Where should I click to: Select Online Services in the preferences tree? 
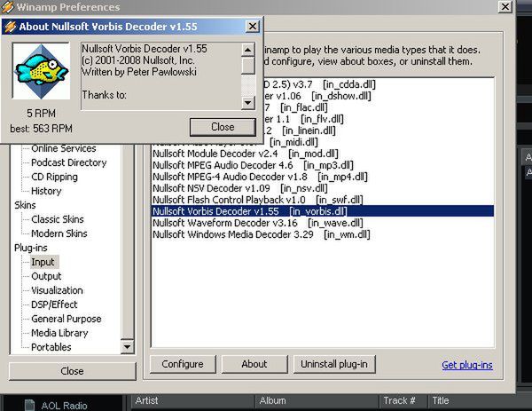pos(64,148)
